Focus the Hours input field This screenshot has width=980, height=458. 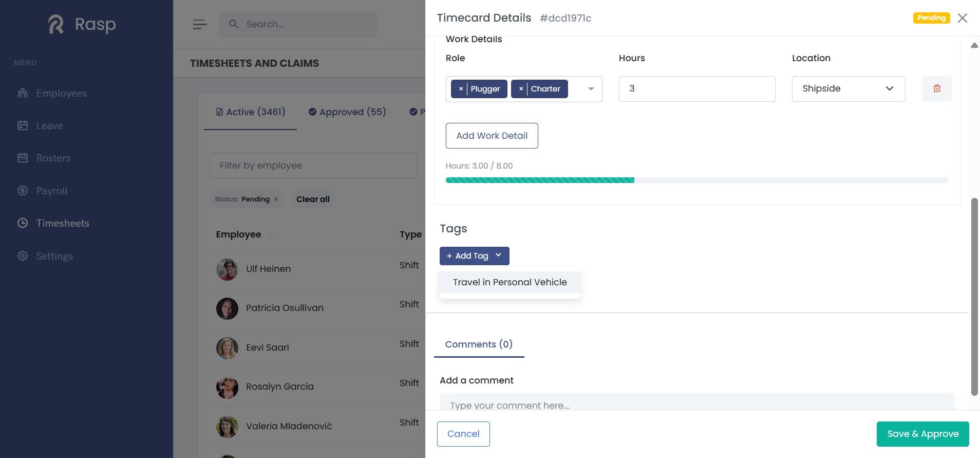[696, 88]
